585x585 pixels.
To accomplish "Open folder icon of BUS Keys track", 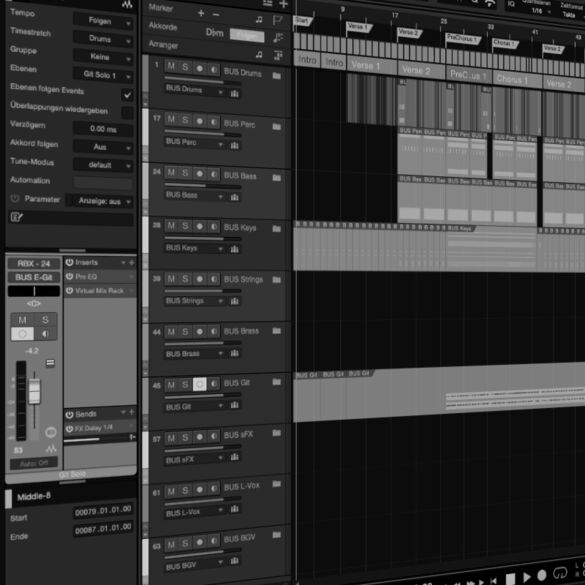I will click(276, 228).
